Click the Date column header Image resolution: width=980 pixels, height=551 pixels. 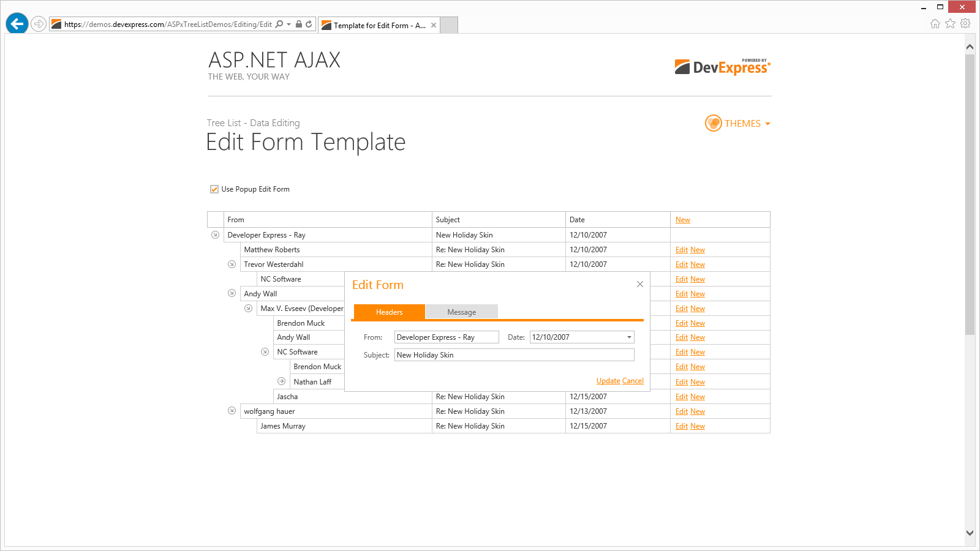click(x=618, y=220)
